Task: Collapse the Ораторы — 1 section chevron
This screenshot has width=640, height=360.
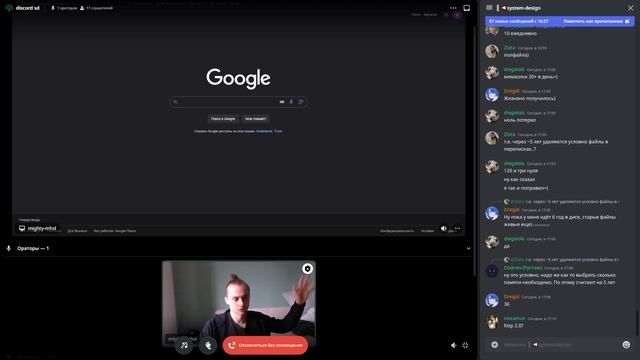Action: 468,248
